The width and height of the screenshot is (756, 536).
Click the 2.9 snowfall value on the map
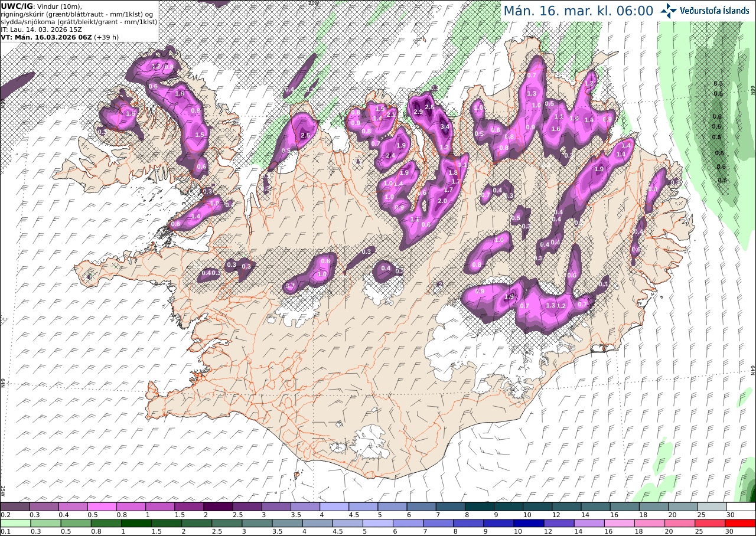coord(418,112)
